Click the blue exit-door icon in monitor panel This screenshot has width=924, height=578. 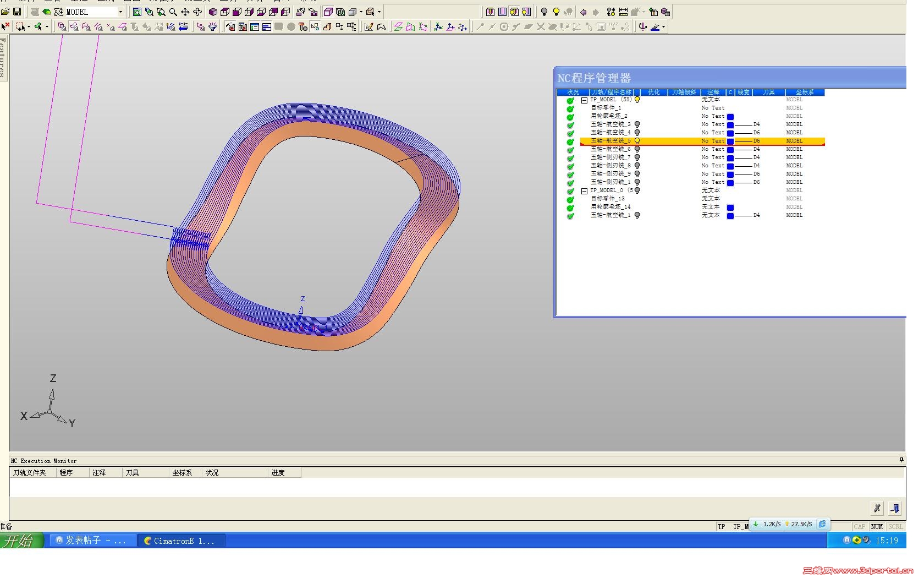pyautogui.click(x=895, y=508)
